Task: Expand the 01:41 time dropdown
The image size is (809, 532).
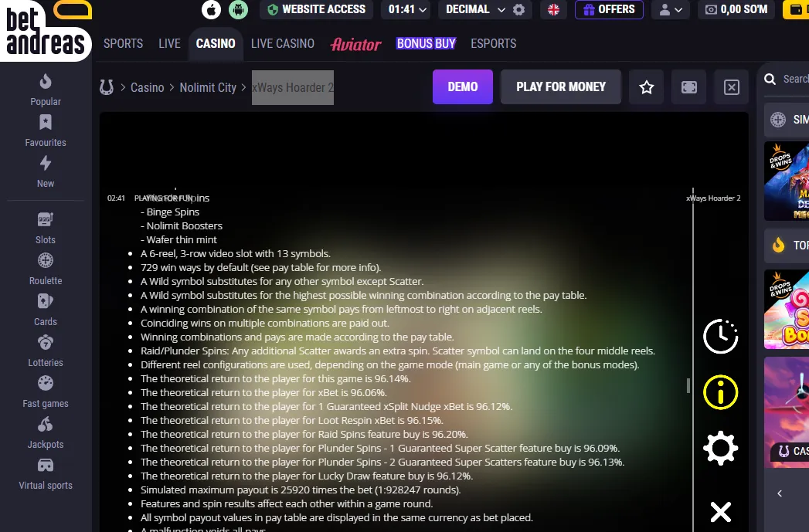Action: tap(407, 10)
